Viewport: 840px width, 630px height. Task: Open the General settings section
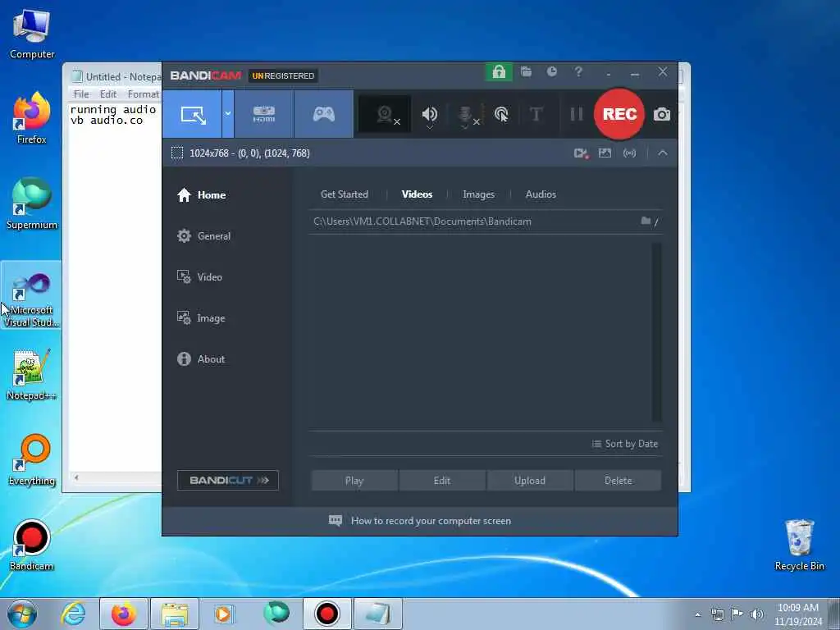(203, 236)
